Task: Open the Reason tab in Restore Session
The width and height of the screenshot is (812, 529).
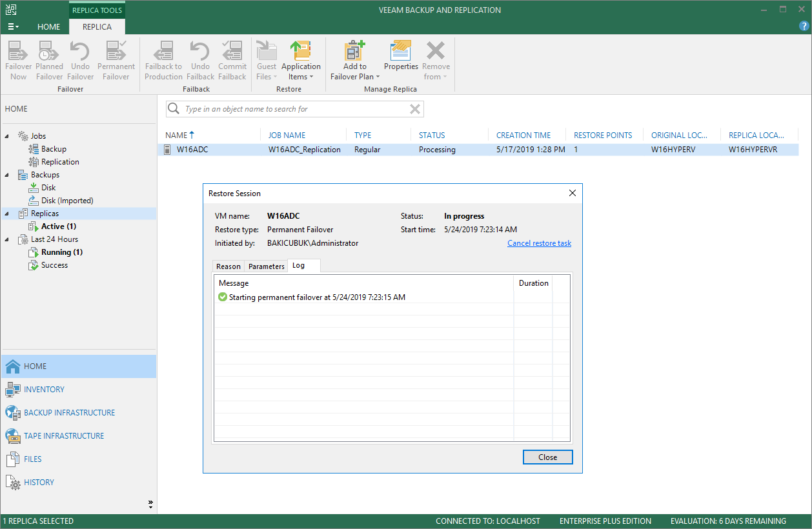Action: tap(228, 266)
